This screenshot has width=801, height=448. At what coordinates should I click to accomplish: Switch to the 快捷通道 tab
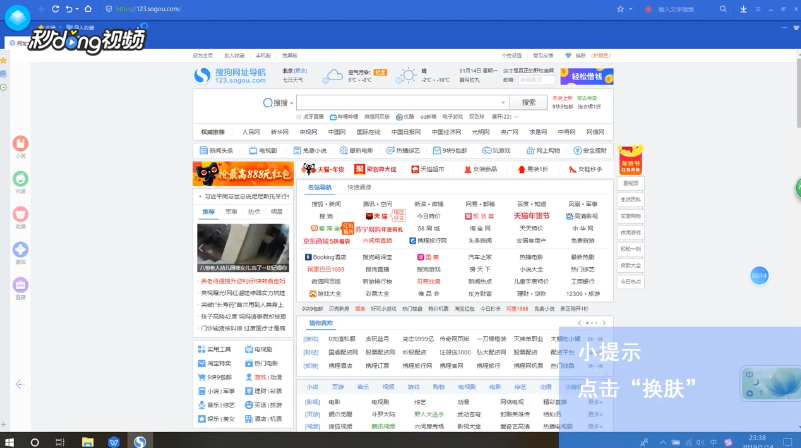coord(359,187)
